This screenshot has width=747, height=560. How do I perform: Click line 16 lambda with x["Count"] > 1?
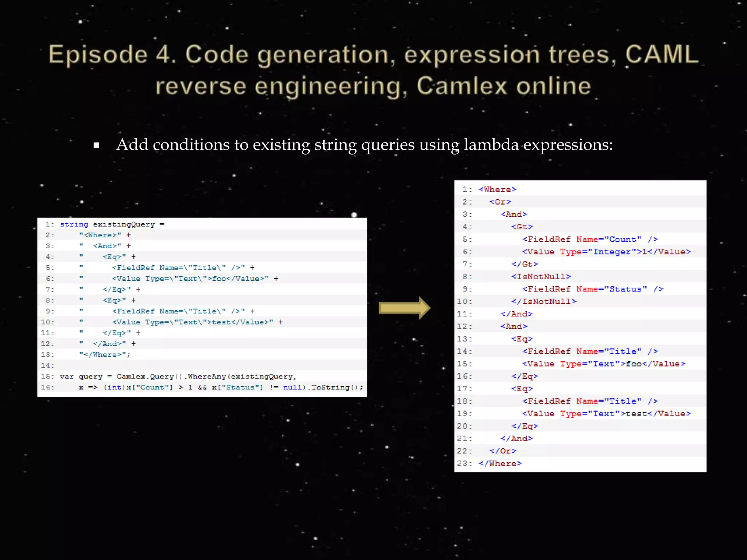pyautogui.click(x=221, y=387)
